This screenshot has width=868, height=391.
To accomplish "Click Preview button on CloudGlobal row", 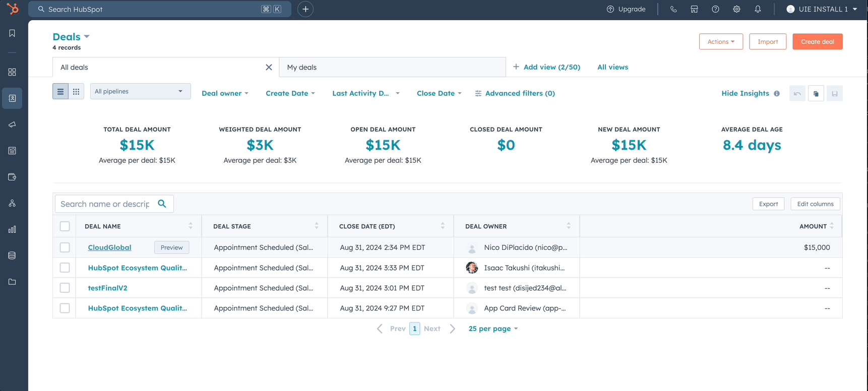I will [171, 247].
